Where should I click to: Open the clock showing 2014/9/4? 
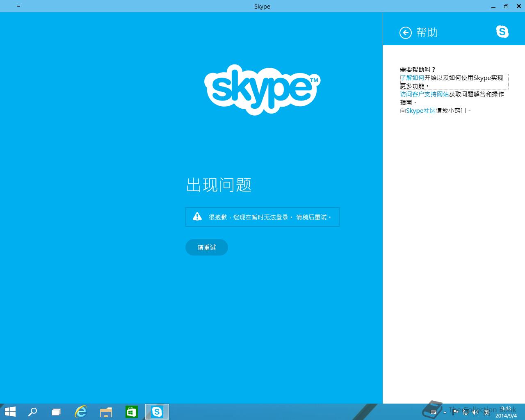click(506, 412)
